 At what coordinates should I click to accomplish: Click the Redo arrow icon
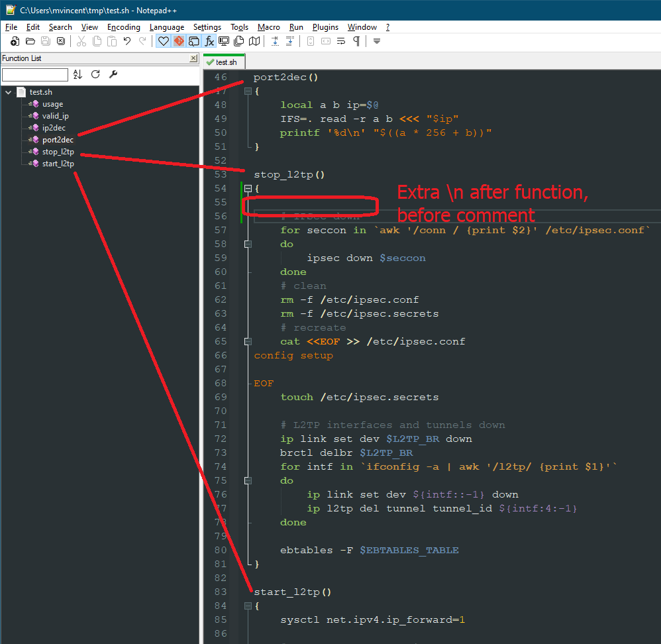(142, 41)
